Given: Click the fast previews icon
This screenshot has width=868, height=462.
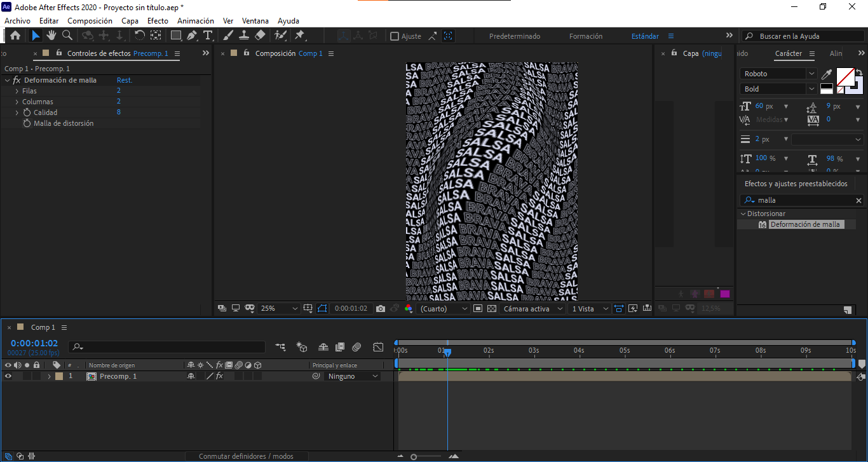Looking at the screenshot, I should pyautogui.click(x=633, y=308).
